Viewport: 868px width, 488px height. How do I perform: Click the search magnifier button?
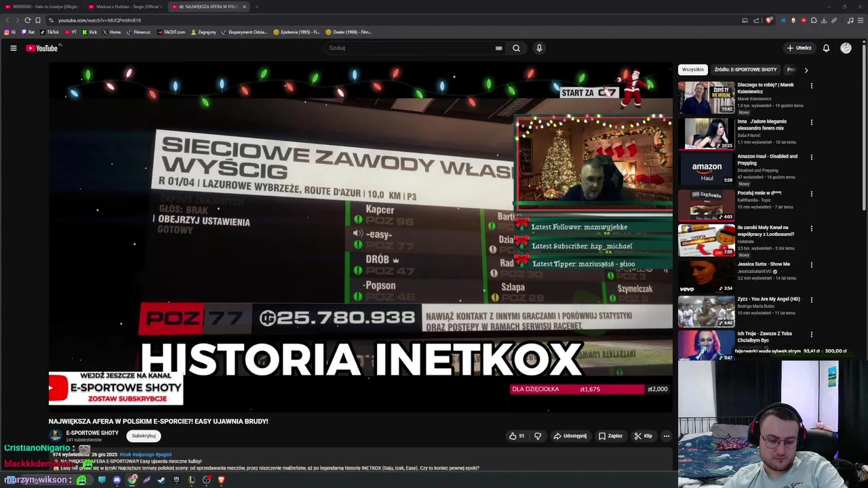(516, 48)
